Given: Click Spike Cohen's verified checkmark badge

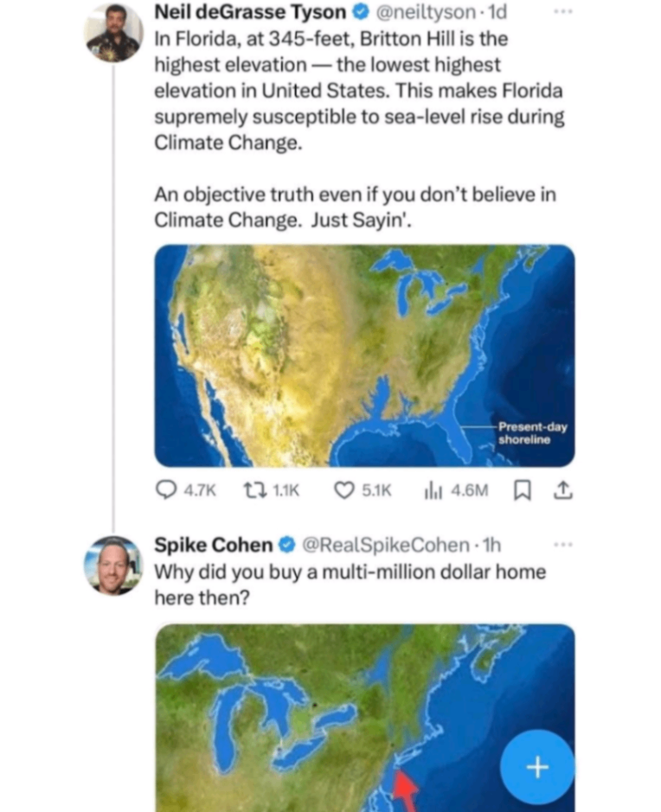Looking at the screenshot, I should 286,545.
